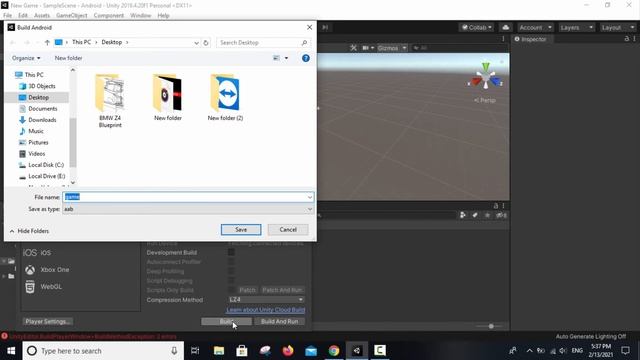The width and height of the screenshot is (640, 360).
Task: Open Unity from the Windows taskbar
Action: click(357, 351)
